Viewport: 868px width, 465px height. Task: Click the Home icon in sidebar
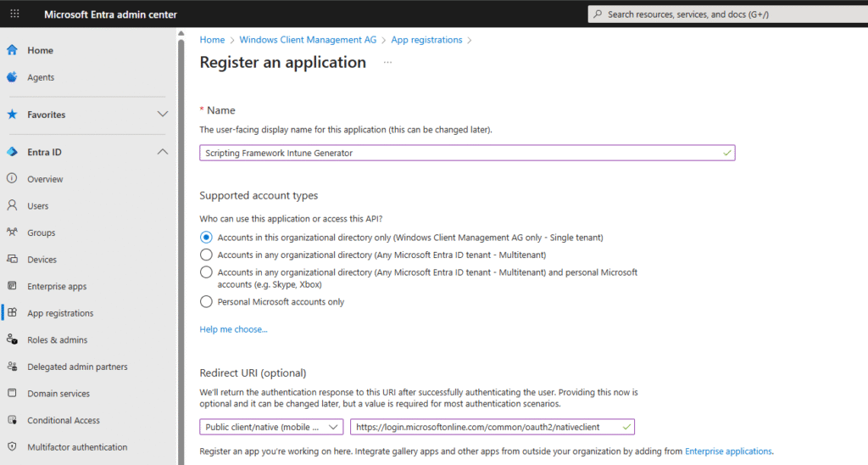tap(12, 50)
